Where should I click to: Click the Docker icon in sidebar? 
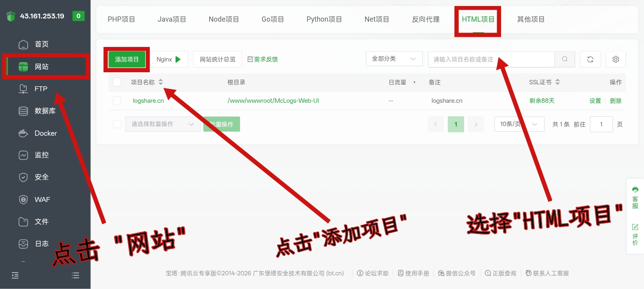[x=23, y=133]
